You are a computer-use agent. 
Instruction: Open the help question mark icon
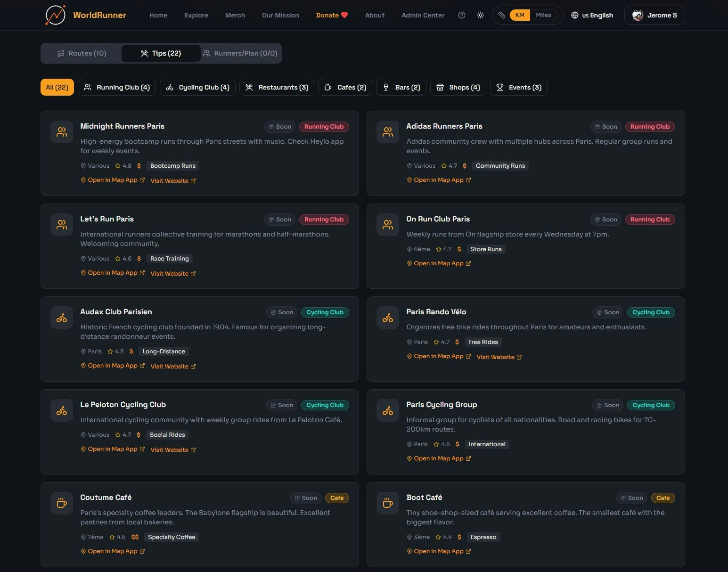[x=462, y=15]
